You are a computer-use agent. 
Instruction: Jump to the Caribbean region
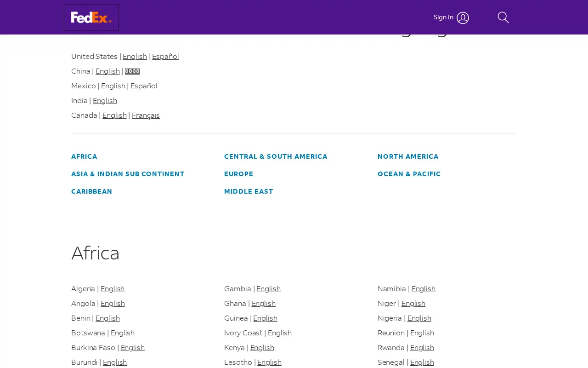point(91,191)
